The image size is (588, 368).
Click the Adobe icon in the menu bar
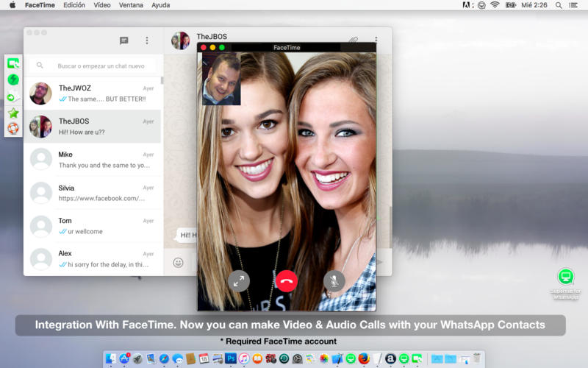click(467, 5)
